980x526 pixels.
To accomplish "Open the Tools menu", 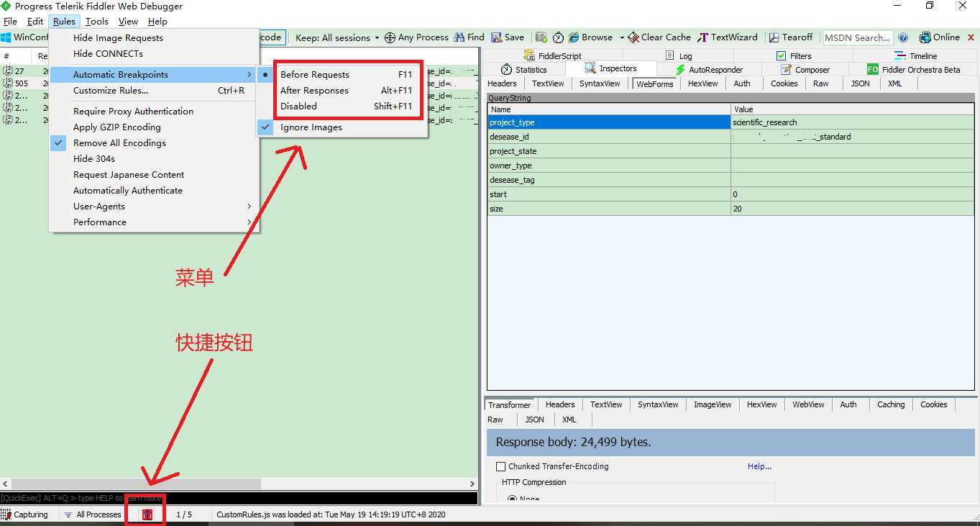I will pos(97,22).
